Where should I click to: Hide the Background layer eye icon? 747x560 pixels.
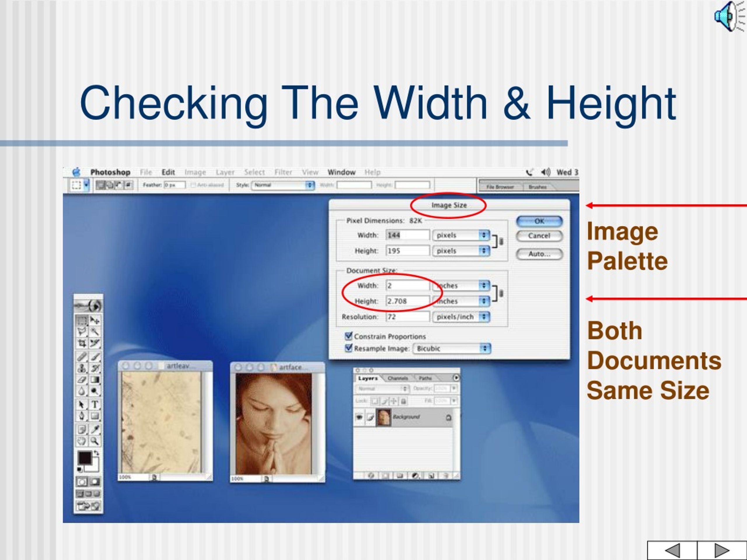click(x=359, y=418)
